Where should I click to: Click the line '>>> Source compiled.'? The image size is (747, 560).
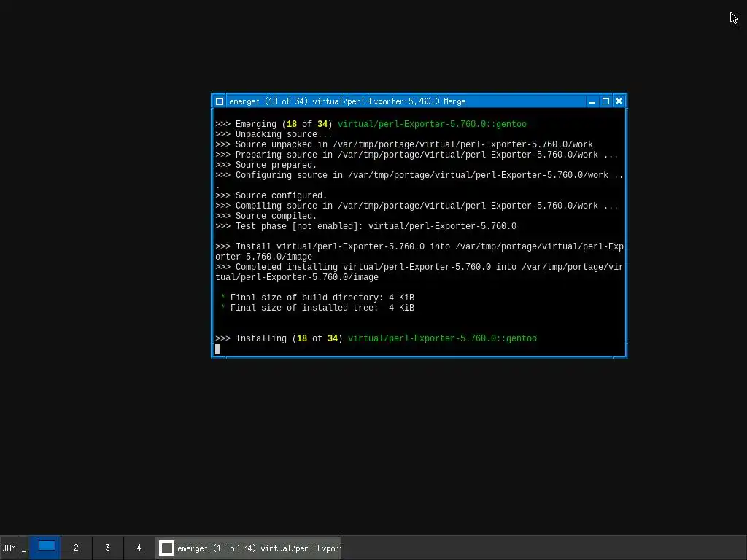point(266,216)
